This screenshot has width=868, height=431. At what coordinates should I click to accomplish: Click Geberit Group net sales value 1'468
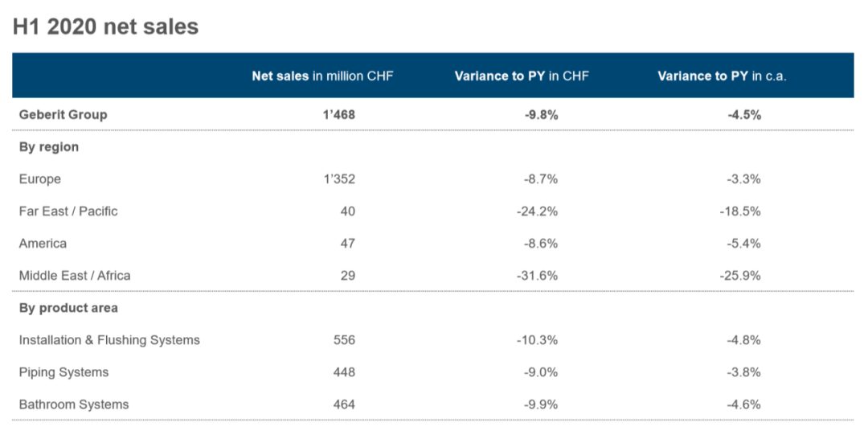click(x=338, y=114)
